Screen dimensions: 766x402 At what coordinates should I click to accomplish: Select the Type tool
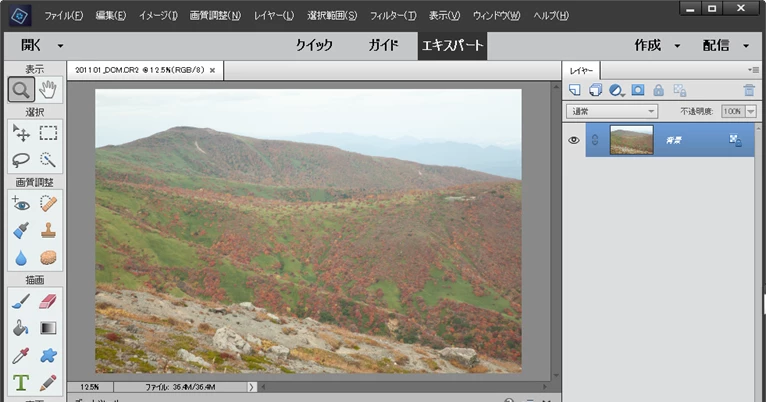click(21, 382)
